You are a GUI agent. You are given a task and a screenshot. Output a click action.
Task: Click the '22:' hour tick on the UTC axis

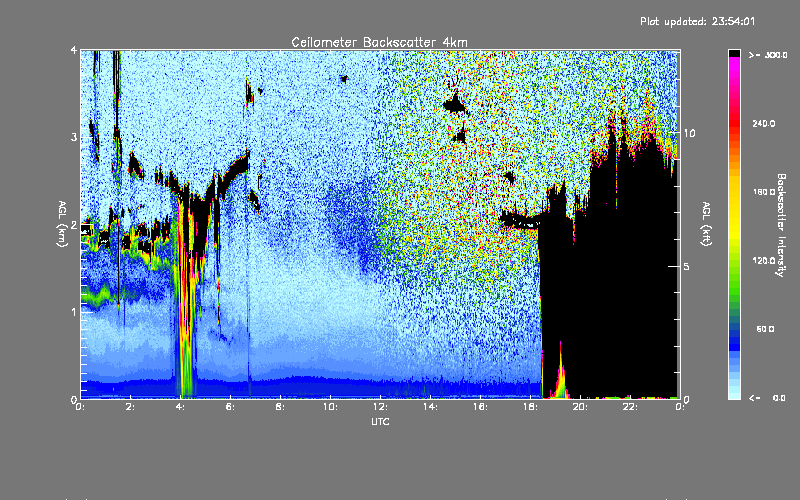click(x=630, y=407)
